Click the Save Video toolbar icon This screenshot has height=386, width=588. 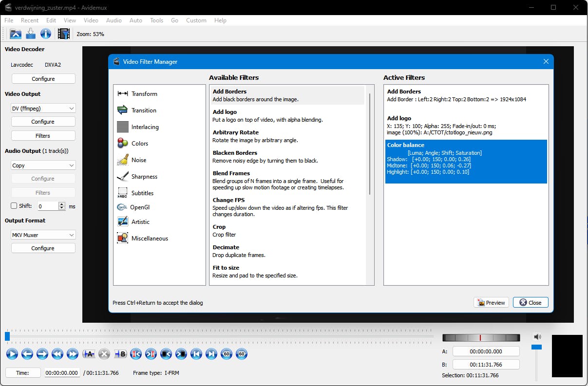[31, 34]
